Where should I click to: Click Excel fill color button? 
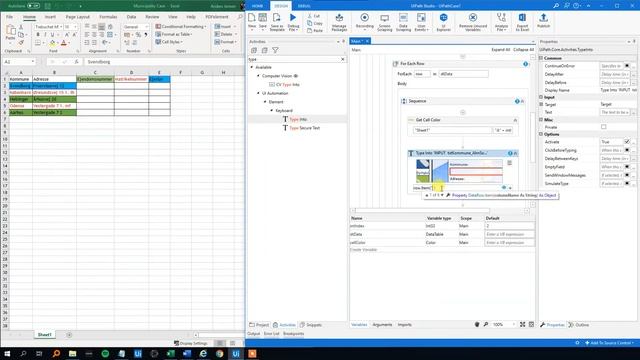coord(52,43)
